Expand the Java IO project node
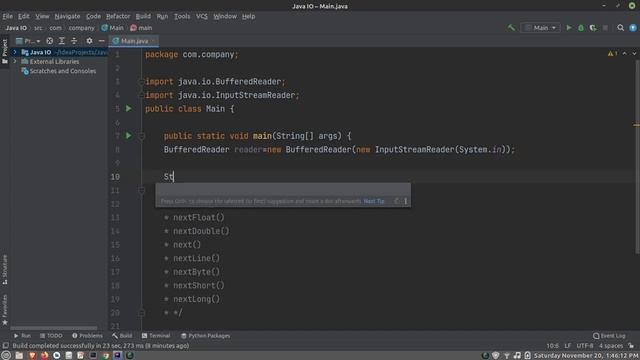Screen dimensions: 640x360 15,52
